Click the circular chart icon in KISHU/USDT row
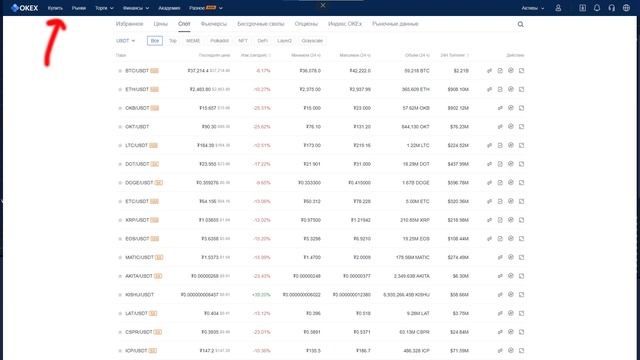640x360 pixels. [511, 295]
